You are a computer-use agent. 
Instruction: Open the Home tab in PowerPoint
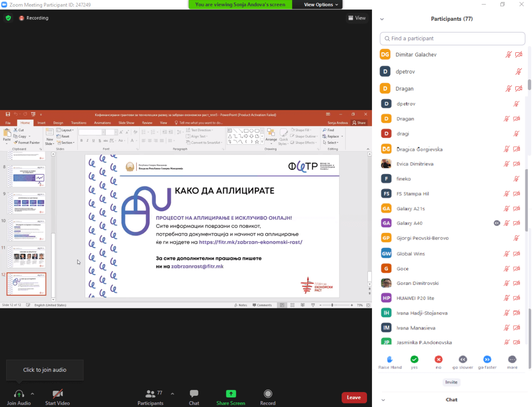click(x=25, y=123)
